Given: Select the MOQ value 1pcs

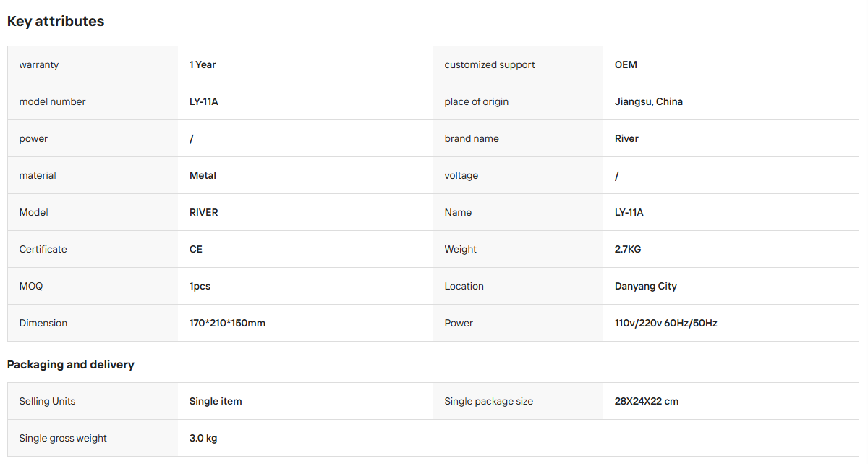Looking at the screenshot, I should point(200,286).
